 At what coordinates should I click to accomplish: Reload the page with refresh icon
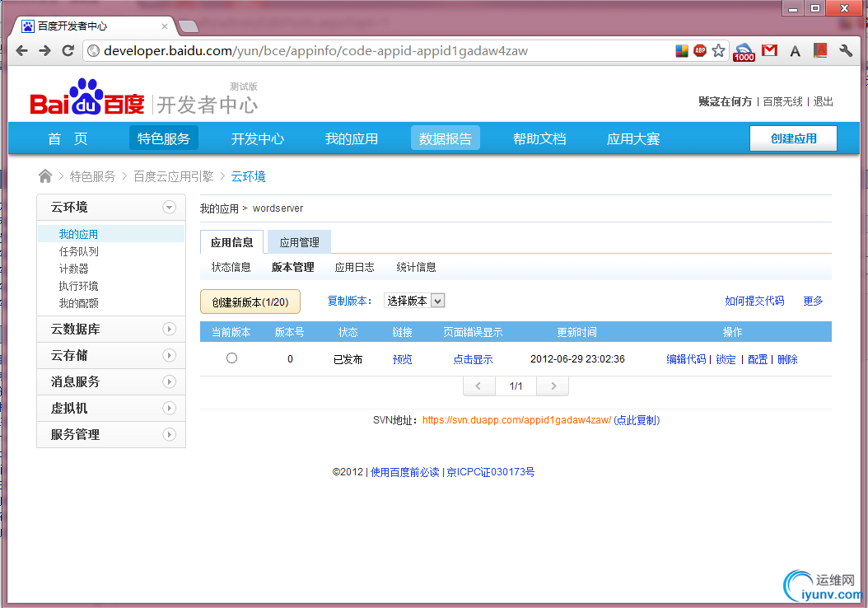point(68,51)
